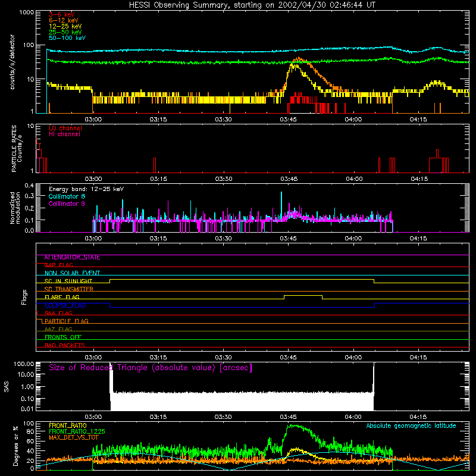Select the green FRONT_RATIO_1225 legend label

tap(77, 431)
